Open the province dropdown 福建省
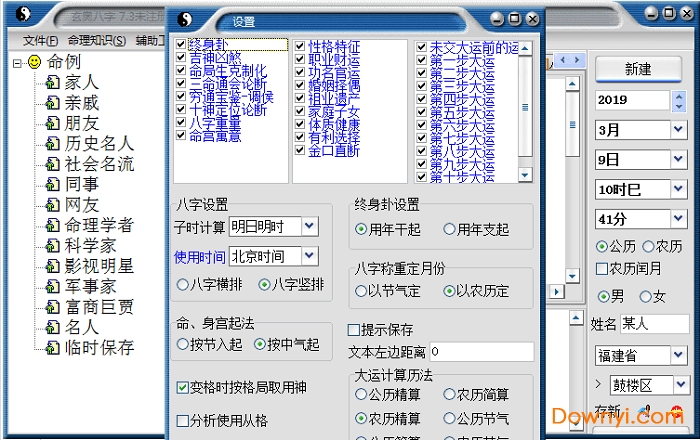700x440 pixels. point(678,355)
